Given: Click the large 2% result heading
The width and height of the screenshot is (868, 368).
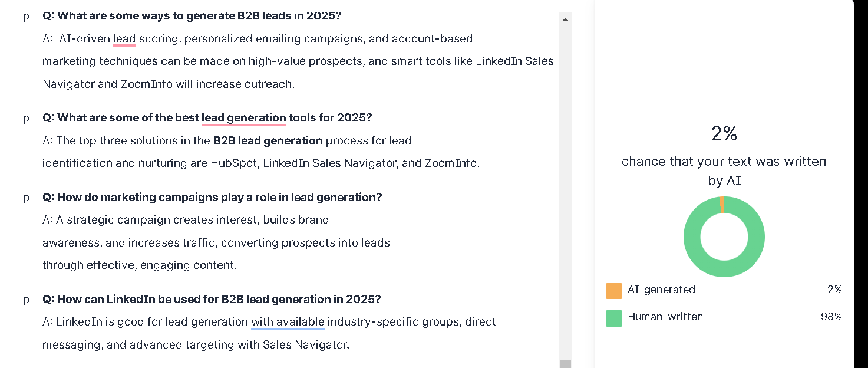Looking at the screenshot, I should 724,134.
